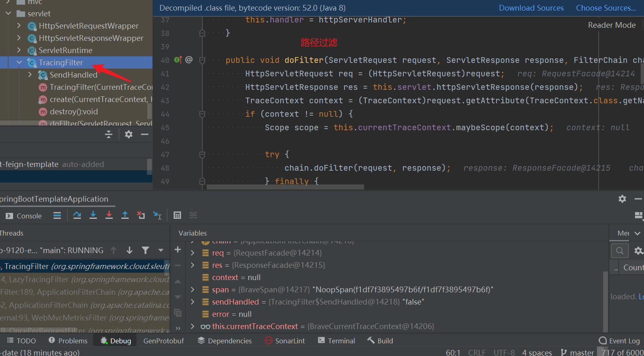
Task: Click Step Into debug icon
Action: point(93,215)
